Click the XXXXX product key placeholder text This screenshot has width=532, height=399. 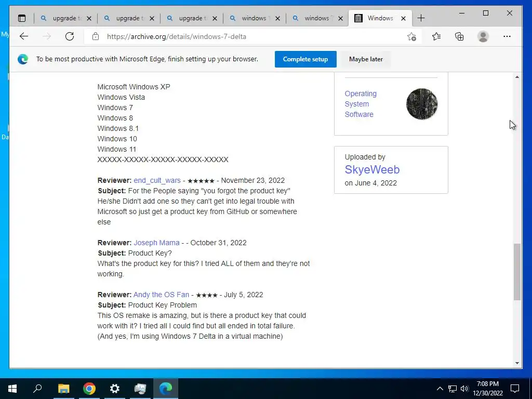163,159
